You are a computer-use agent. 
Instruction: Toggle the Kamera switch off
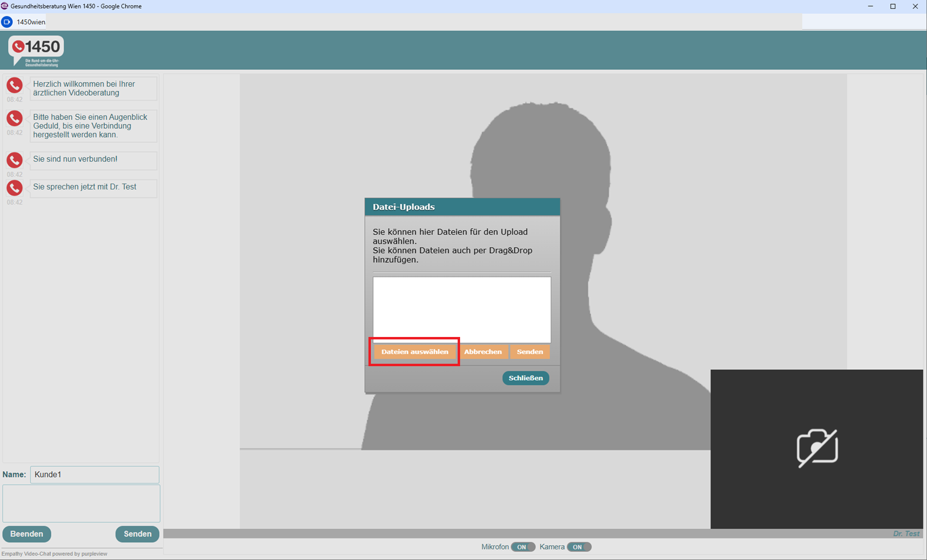579,547
